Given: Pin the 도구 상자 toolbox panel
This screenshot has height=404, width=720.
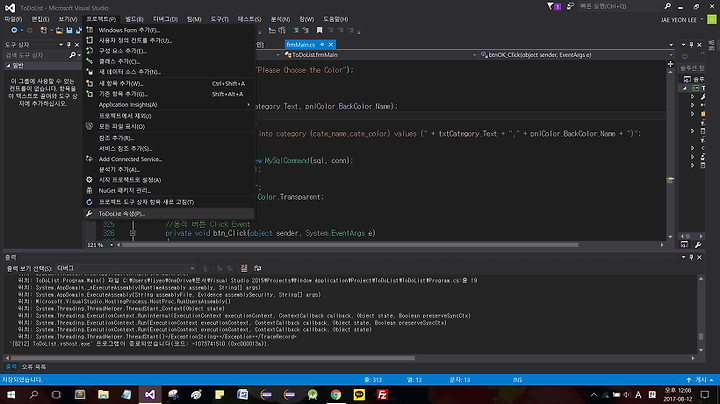Looking at the screenshot, I should (69, 45).
